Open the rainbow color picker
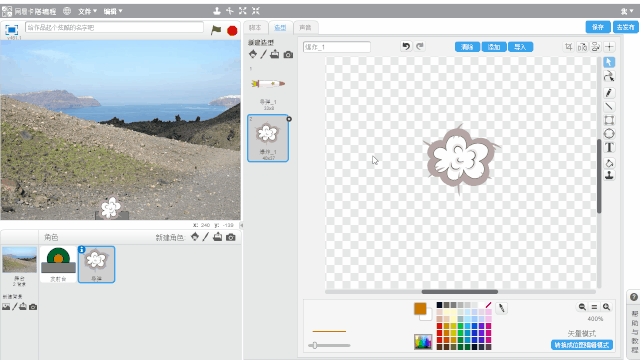Viewport: 640px width, 360px height. point(423,342)
